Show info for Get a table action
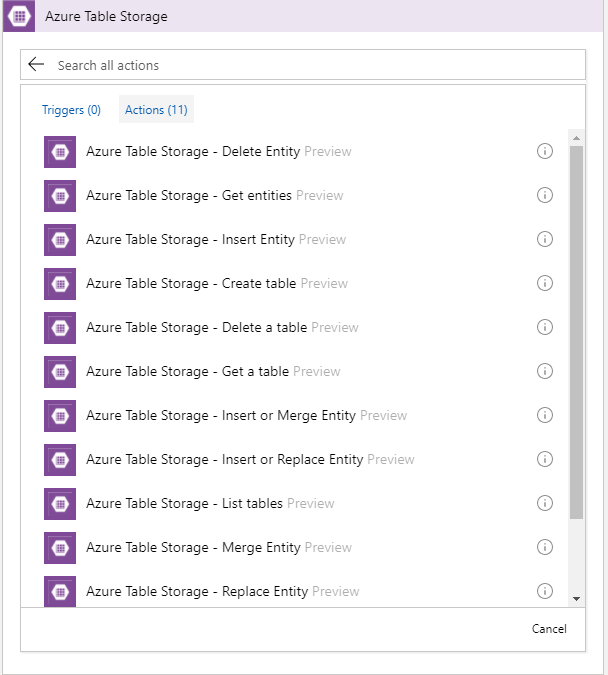The image size is (608, 675). tap(545, 371)
